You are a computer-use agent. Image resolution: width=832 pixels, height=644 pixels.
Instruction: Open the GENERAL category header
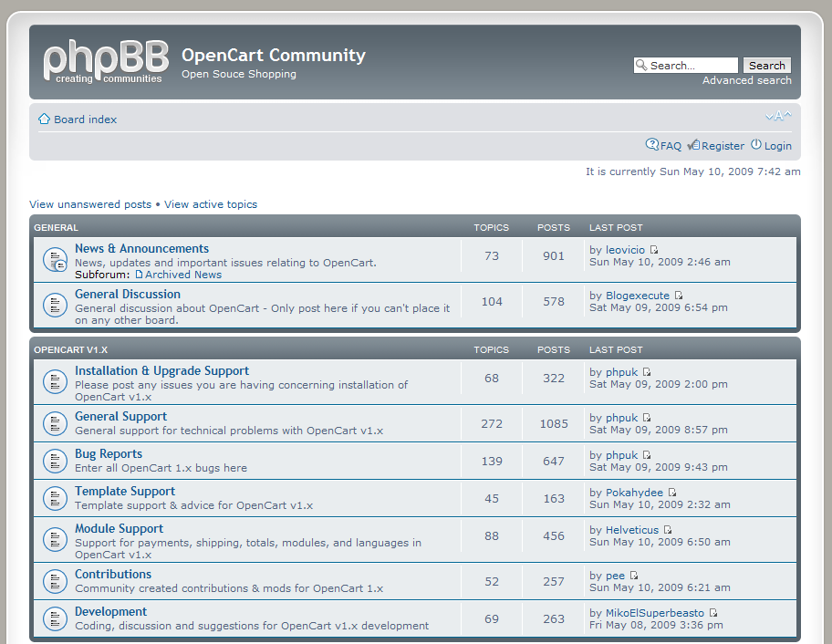coord(56,227)
